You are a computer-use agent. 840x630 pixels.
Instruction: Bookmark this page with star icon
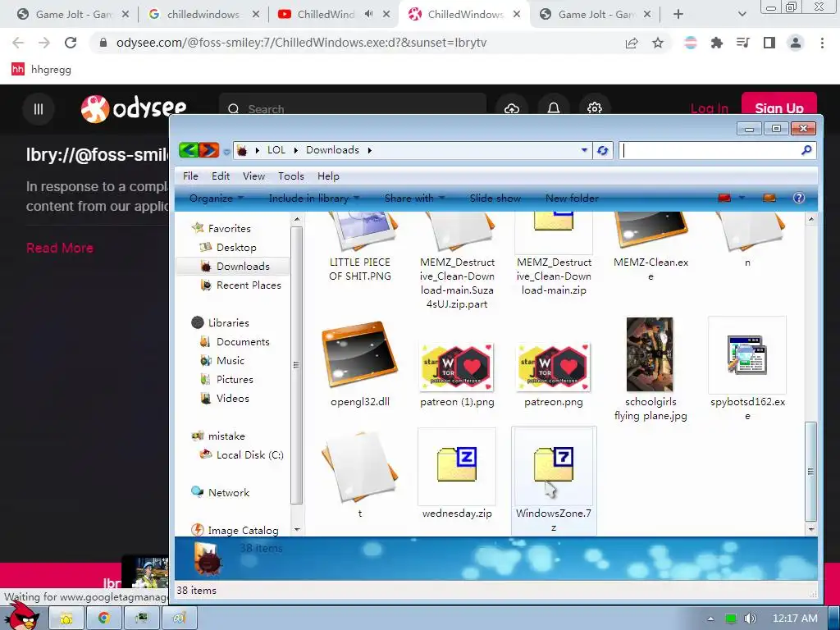coord(658,43)
